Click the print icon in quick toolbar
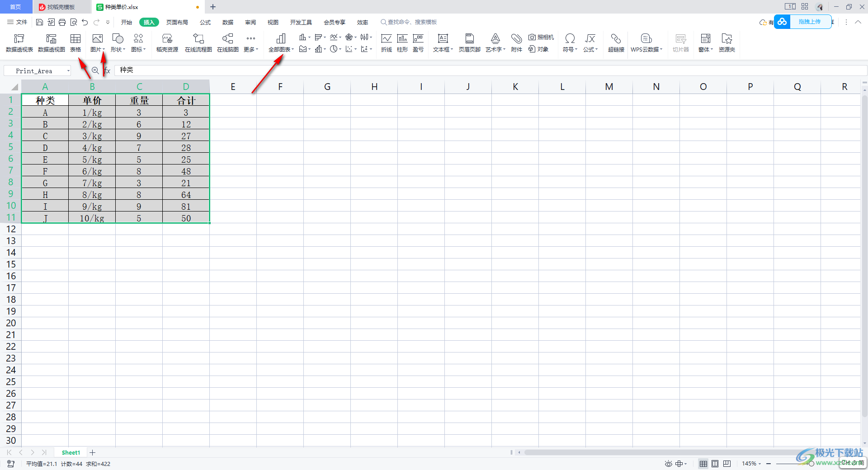Viewport: 868px width, 470px height. click(62, 22)
